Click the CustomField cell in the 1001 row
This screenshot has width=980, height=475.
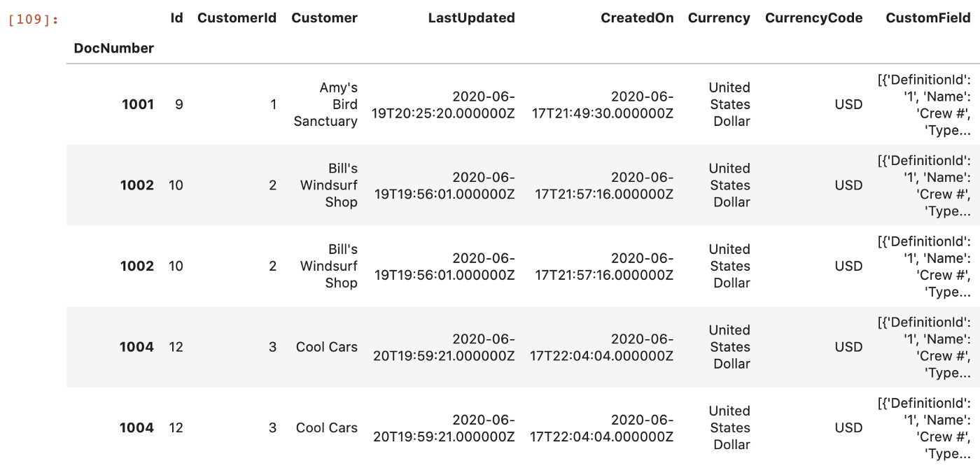pyautogui.click(x=925, y=105)
